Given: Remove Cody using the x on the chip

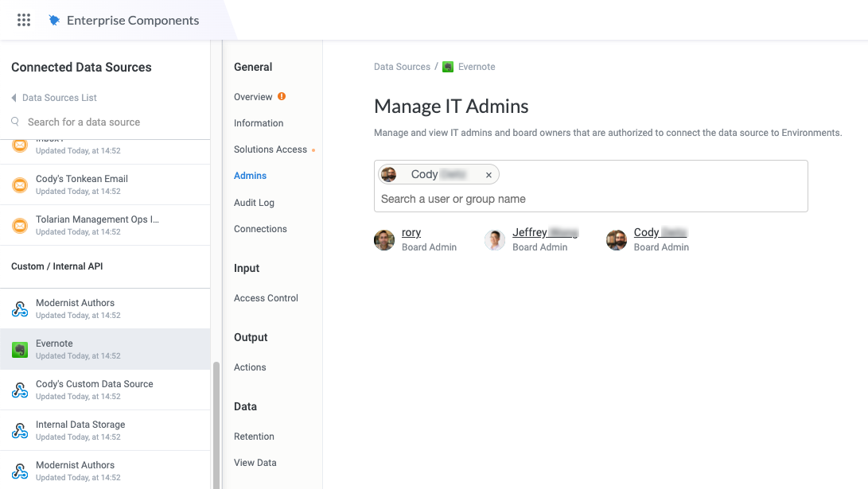Looking at the screenshot, I should tap(488, 174).
